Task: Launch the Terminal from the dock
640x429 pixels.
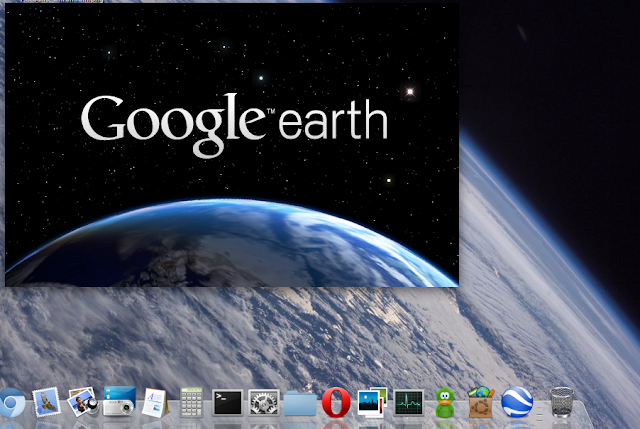Action: click(x=227, y=402)
